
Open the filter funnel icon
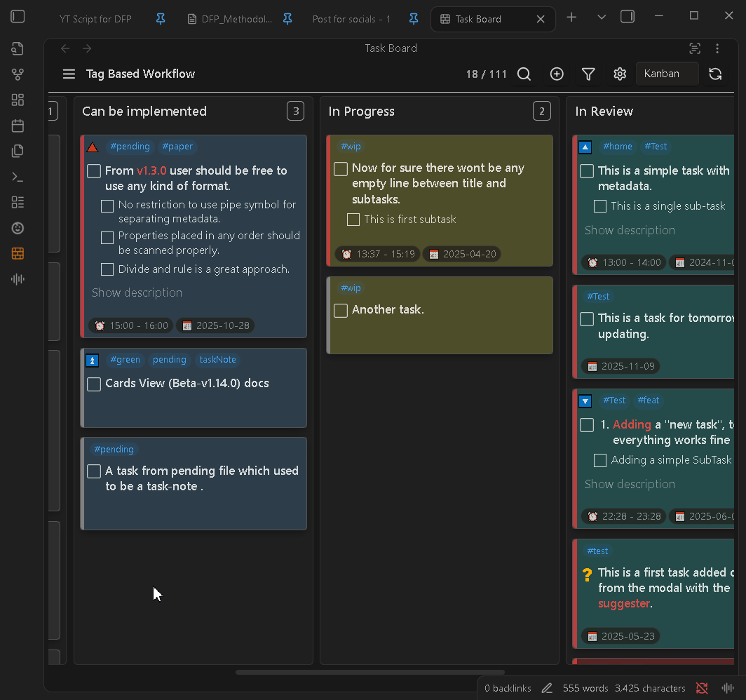click(x=588, y=74)
